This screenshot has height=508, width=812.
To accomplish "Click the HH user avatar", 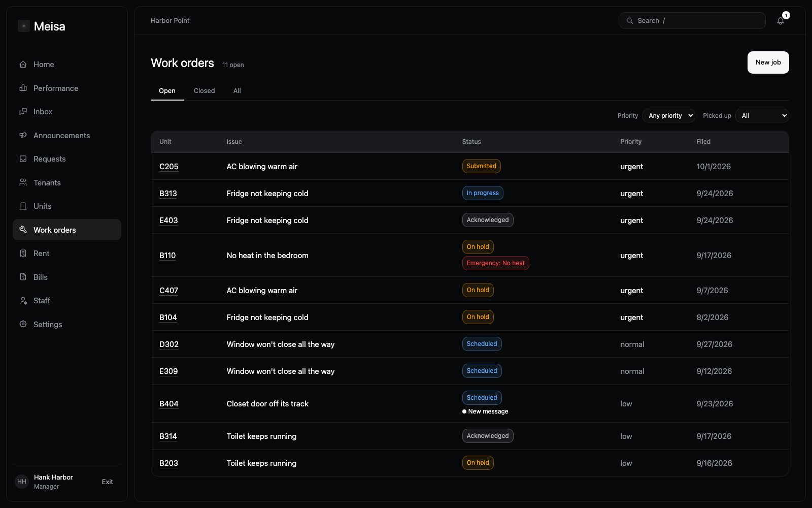I will [x=22, y=482].
